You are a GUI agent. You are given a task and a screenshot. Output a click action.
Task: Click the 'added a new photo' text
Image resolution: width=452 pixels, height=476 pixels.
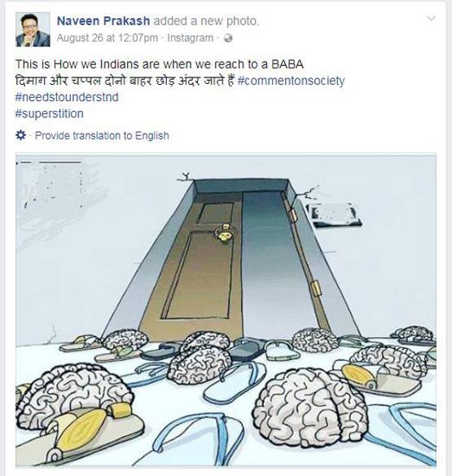(x=206, y=21)
